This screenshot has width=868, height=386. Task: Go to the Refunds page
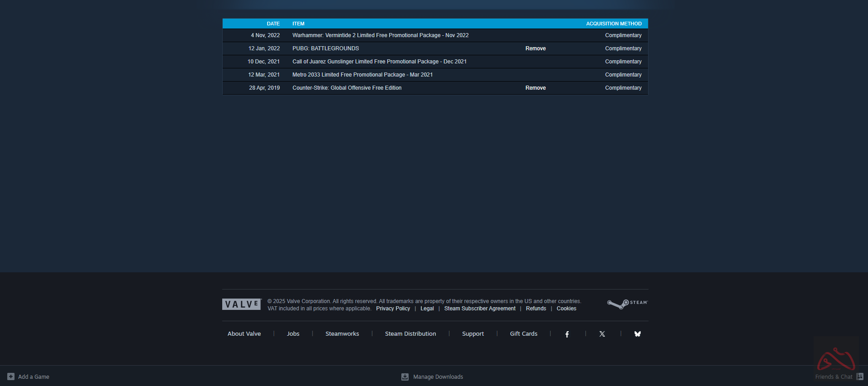(x=536, y=309)
